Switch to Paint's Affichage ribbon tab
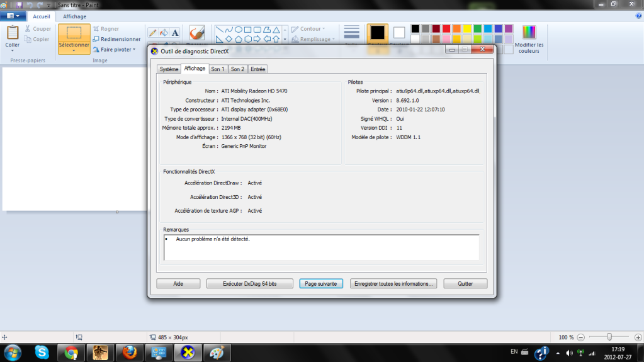This screenshot has height=362, width=644. (75, 17)
